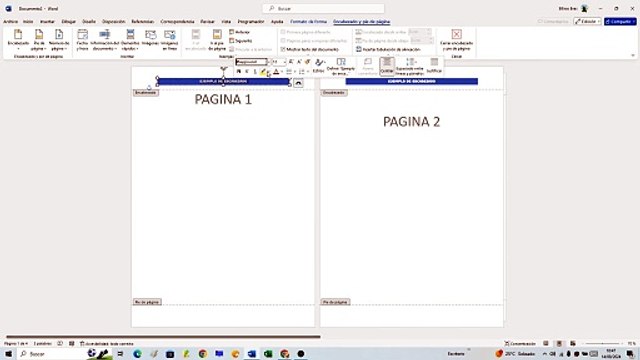Click Justificar in mini toolbar
Viewport: 640px width, 360px height.
pos(434,66)
